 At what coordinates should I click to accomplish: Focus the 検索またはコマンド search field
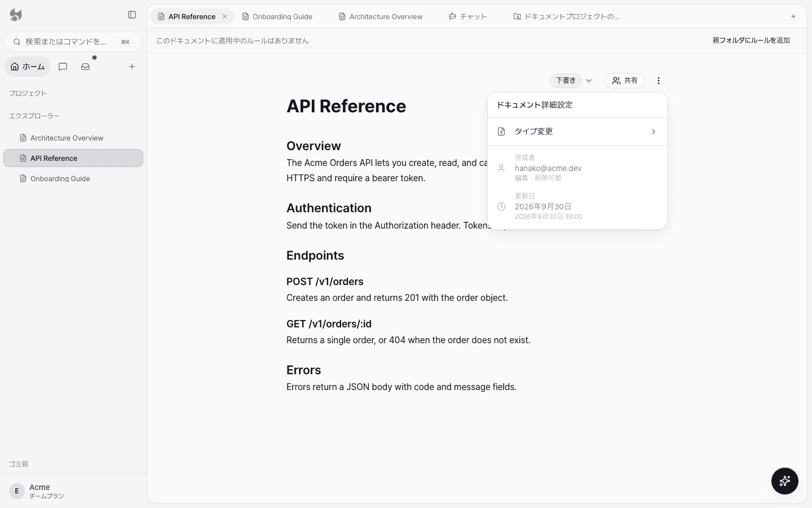click(73, 42)
